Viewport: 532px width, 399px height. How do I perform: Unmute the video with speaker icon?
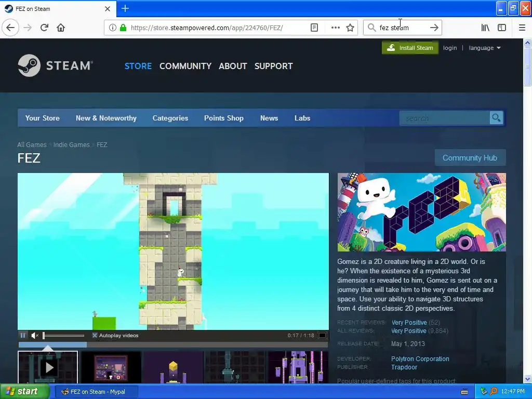[35, 335]
